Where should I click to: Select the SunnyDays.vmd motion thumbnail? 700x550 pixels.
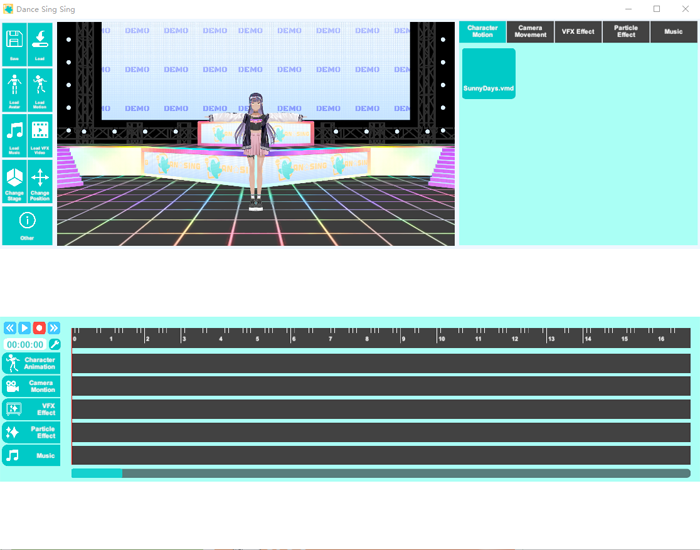tap(488, 74)
